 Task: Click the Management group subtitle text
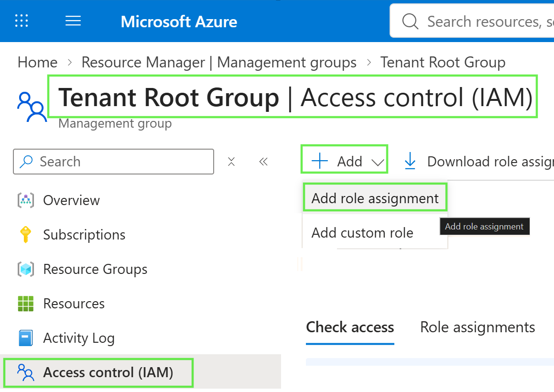pyautogui.click(x=115, y=124)
